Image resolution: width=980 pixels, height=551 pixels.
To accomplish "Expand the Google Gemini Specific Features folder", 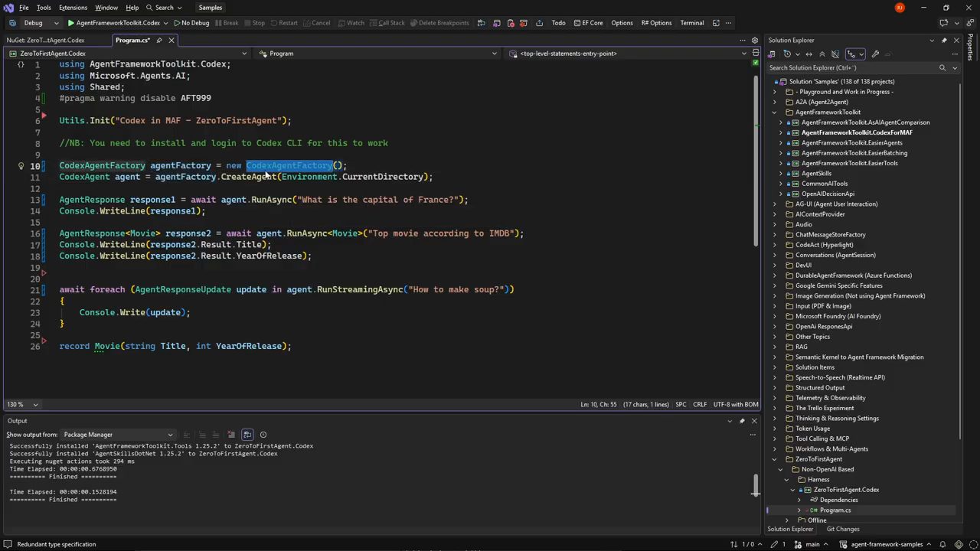I will point(774,285).
